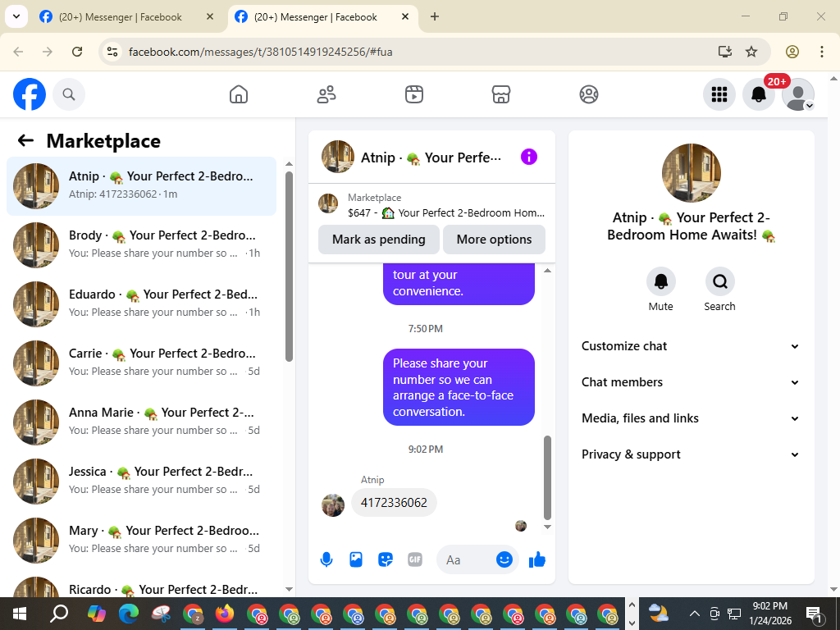
Task: Search in conversation using the Search button
Action: pyautogui.click(x=719, y=282)
